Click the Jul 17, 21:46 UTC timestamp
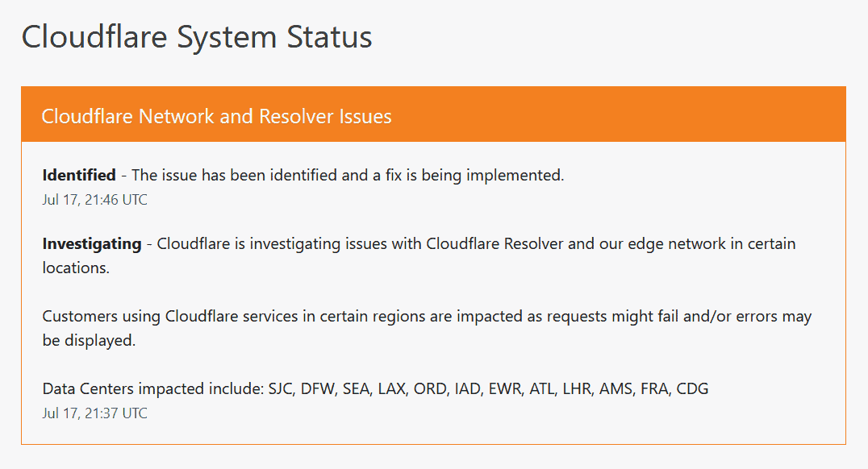Screen dimensions: 868x469 tap(94, 200)
